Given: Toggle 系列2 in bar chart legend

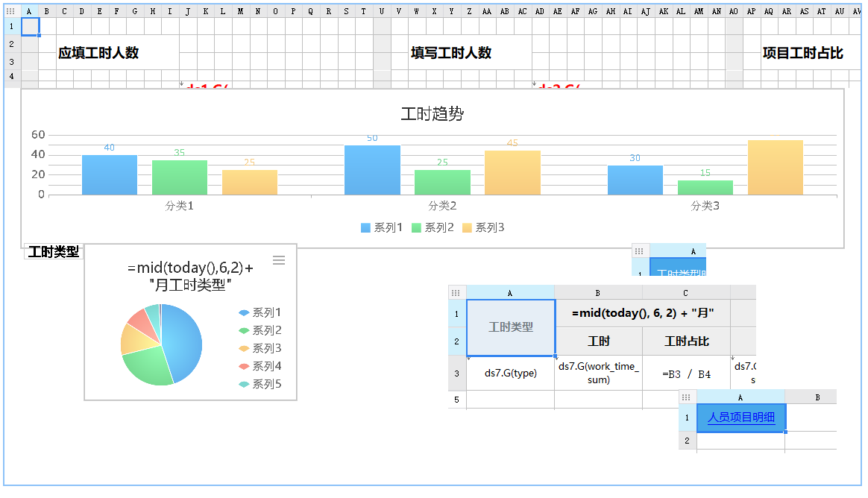Looking at the screenshot, I should tap(433, 227).
